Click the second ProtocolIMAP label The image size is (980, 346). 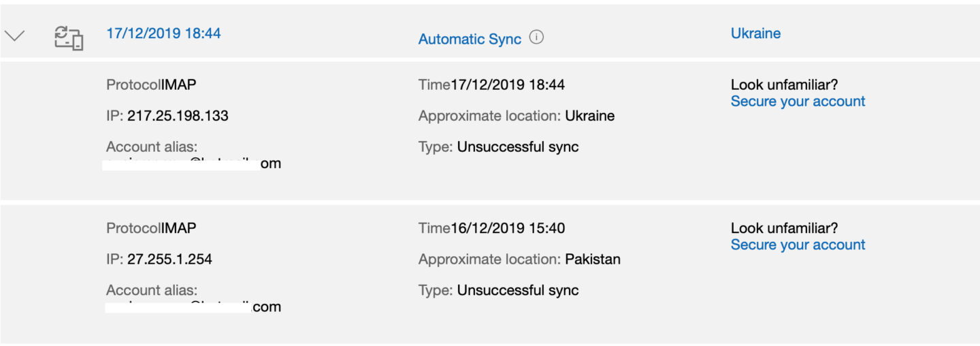151,228
